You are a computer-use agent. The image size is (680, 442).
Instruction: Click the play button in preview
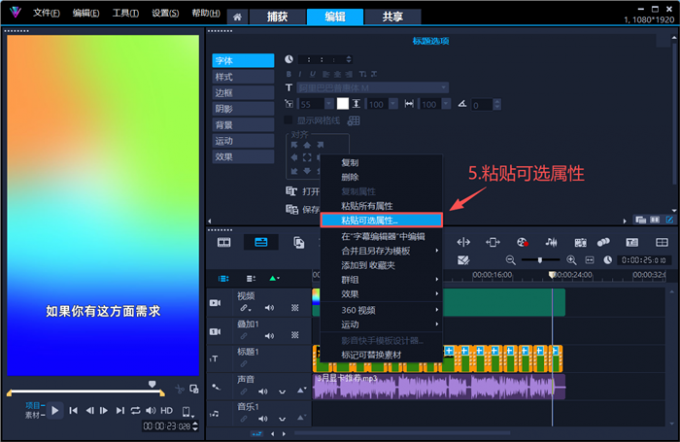[x=55, y=410]
